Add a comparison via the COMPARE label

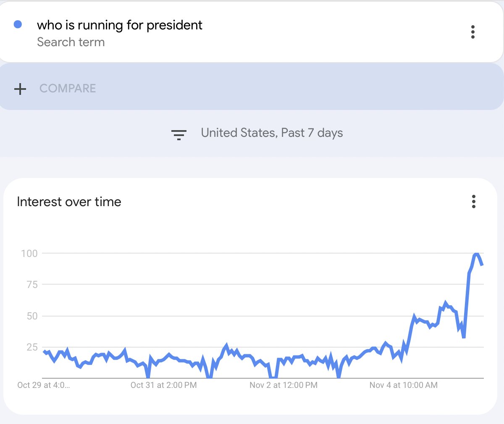click(x=68, y=89)
